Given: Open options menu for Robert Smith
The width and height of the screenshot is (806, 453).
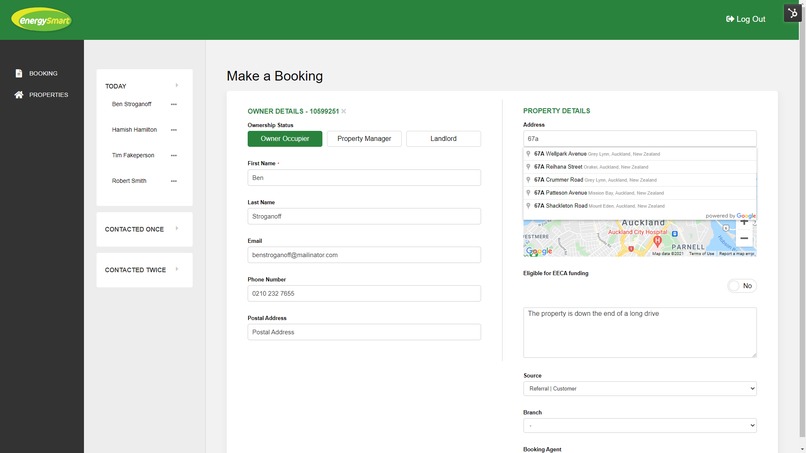Looking at the screenshot, I should click(174, 181).
